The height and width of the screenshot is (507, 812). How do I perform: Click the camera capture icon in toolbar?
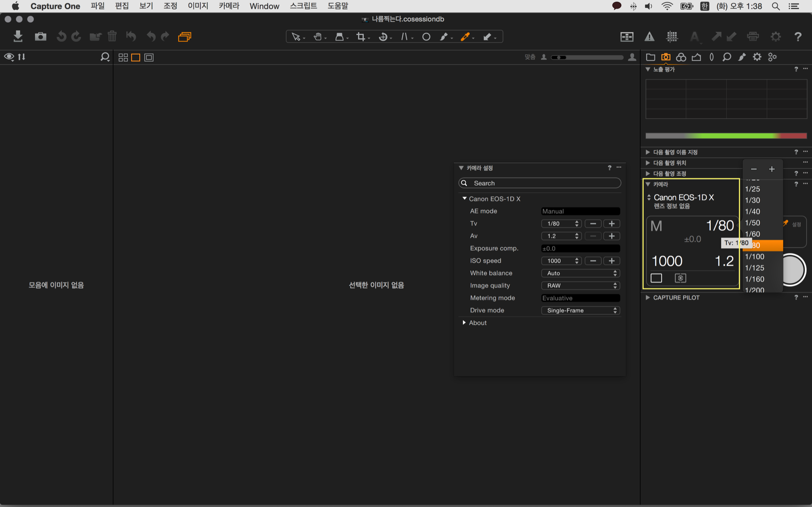[41, 36]
